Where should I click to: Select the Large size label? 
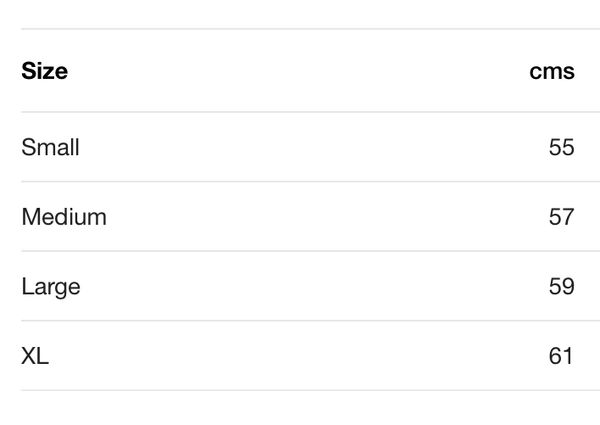pos(50,286)
